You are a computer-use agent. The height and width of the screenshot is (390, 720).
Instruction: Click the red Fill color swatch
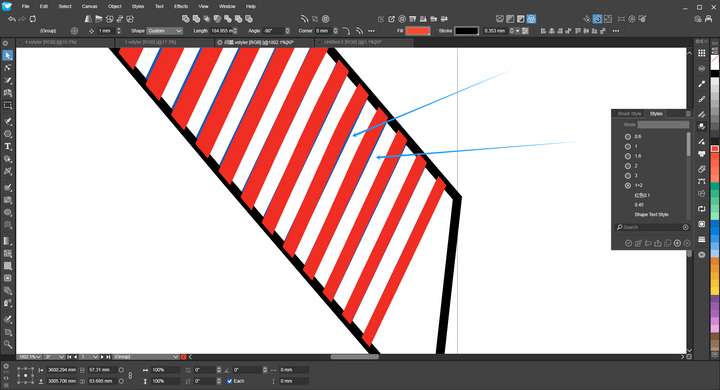pos(418,31)
